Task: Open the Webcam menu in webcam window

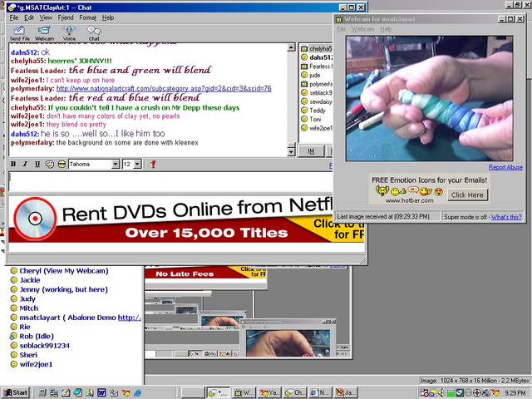Action: [362, 29]
